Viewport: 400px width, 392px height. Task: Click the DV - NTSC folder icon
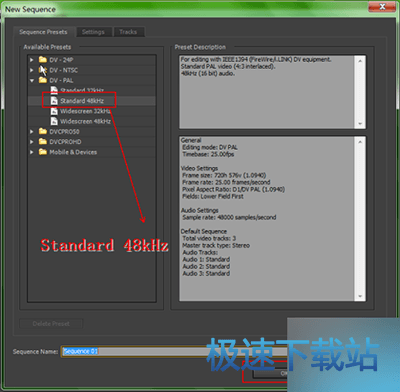tap(43, 70)
